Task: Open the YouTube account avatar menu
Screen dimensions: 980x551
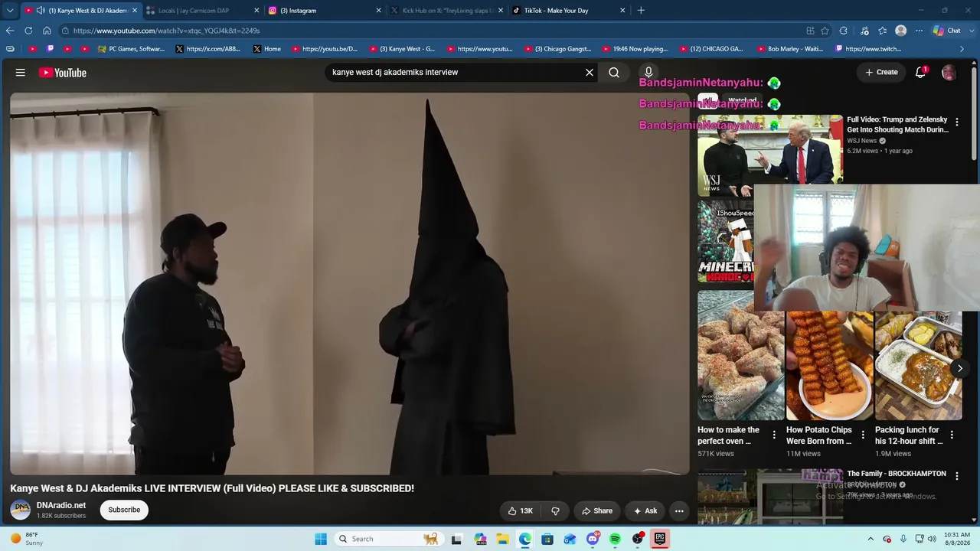Action: pyautogui.click(x=949, y=73)
